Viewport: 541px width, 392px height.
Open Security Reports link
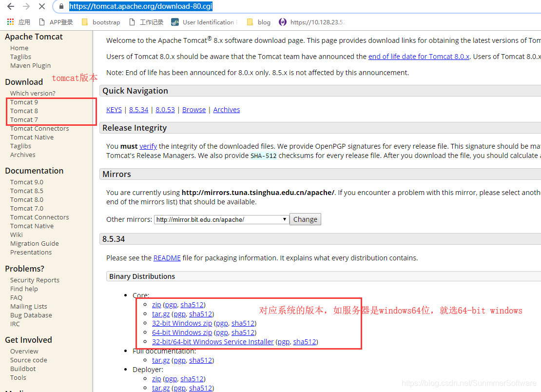point(35,280)
